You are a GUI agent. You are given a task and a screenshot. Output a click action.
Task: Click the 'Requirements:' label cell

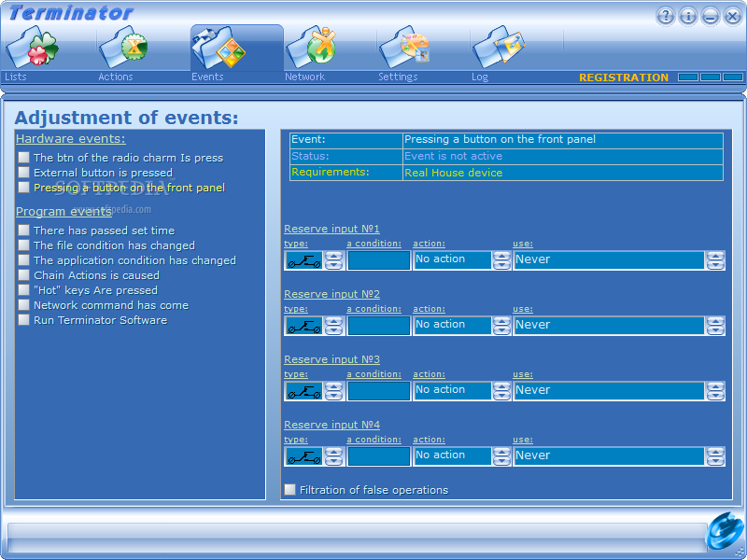coord(346,173)
